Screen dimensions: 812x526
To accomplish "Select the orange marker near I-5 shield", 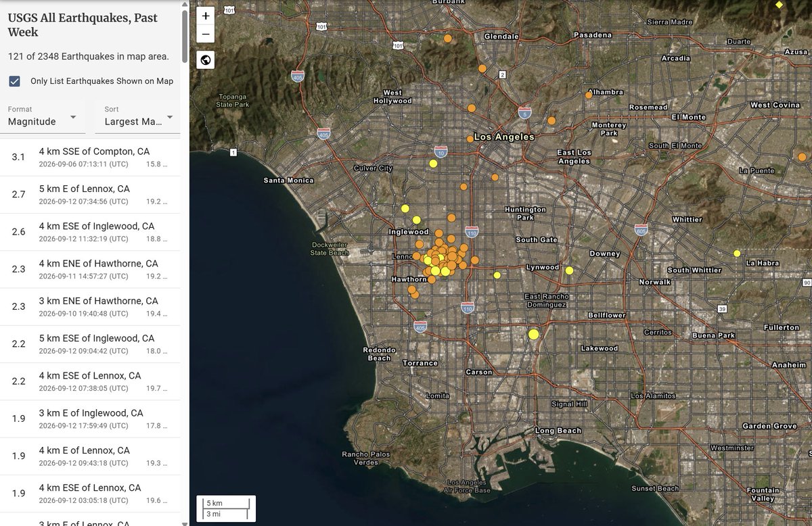I will 551,120.
